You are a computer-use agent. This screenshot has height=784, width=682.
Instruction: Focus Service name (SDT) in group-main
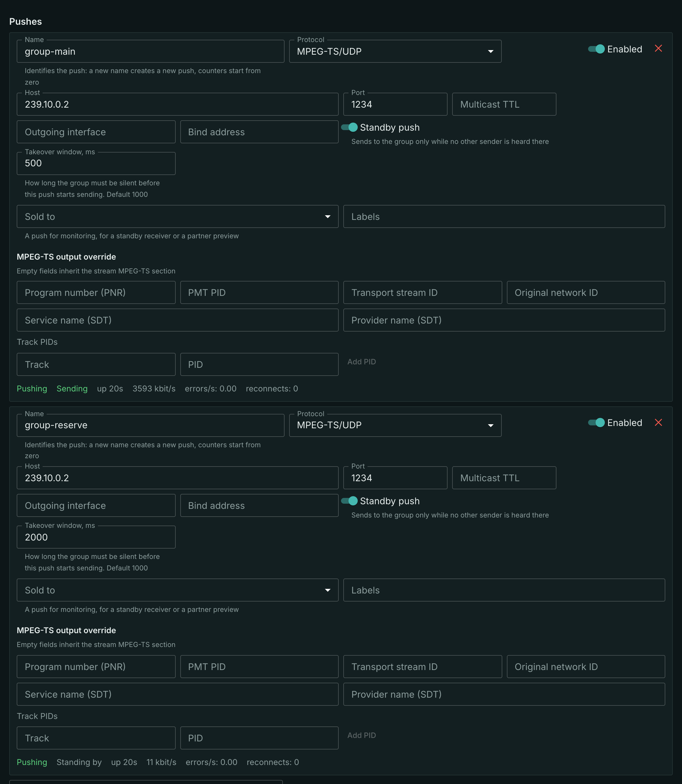point(177,320)
